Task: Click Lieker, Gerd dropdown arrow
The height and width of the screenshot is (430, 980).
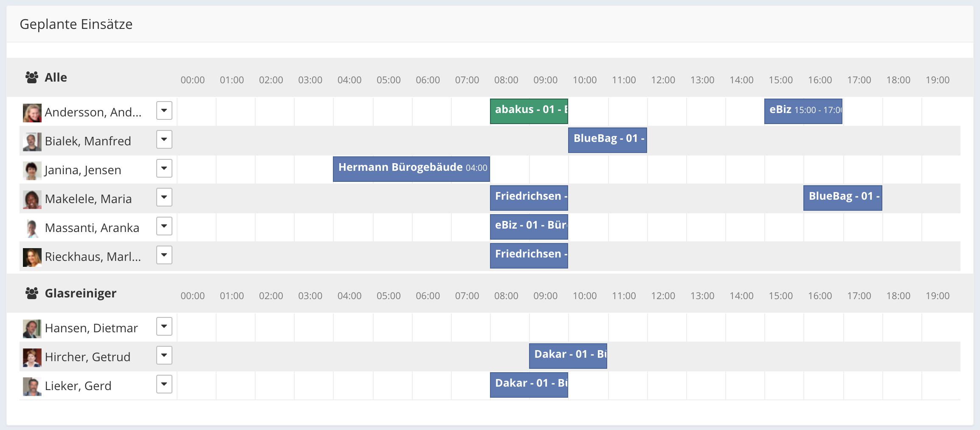Action: [164, 384]
